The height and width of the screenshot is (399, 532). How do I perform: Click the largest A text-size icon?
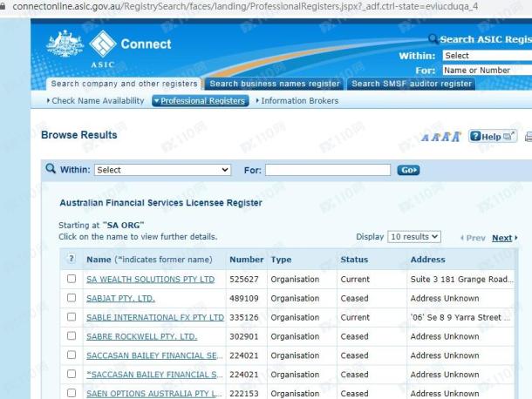coord(456,137)
